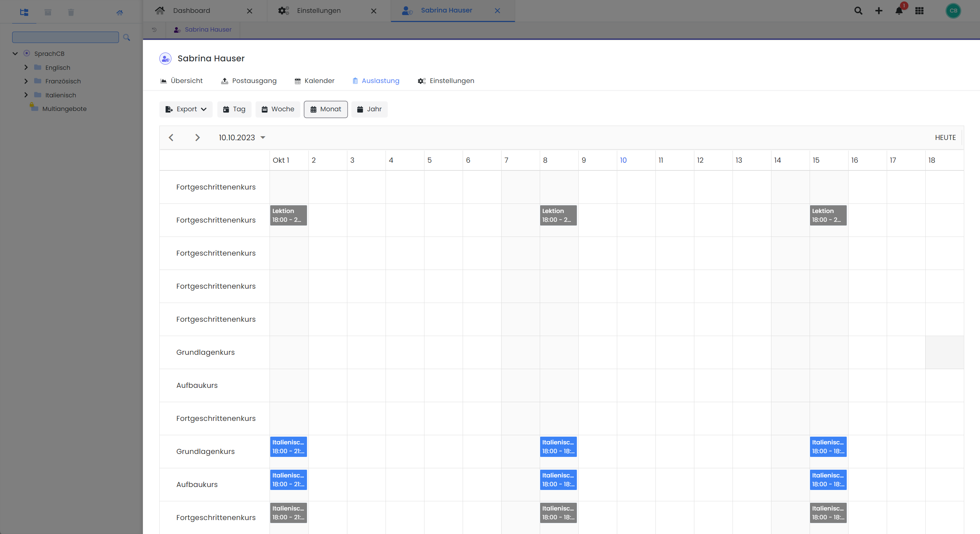980x534 pixels.
Task: Click the sidebar search magnifier icon
Action: pos(127,37)
